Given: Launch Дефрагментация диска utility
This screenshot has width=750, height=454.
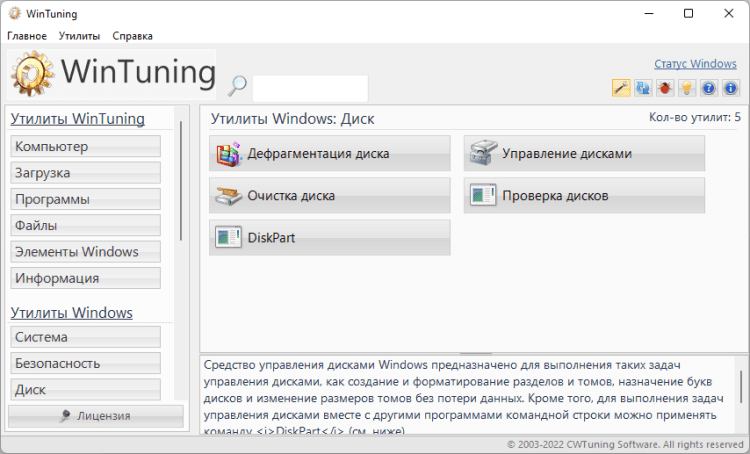Looking at the screenshot, I should point(330,153).
